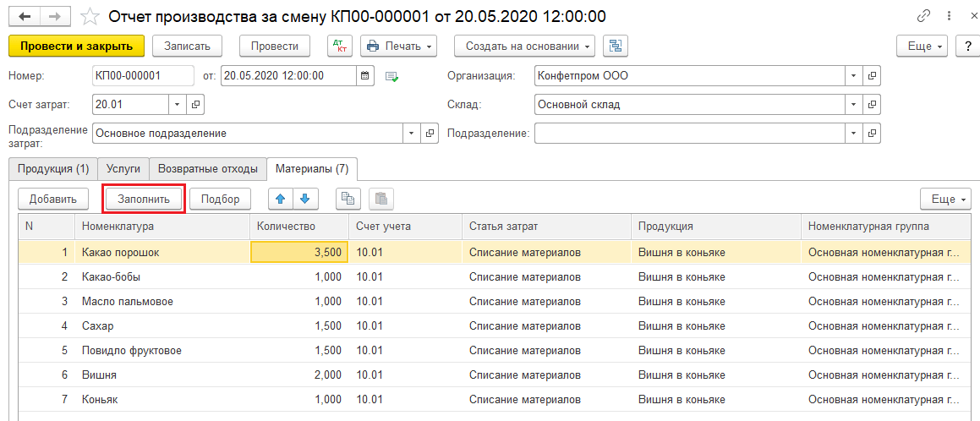Open right Подразделение item form icon
This screenshot has height=421, width=980.
click(x=872, y=133)
